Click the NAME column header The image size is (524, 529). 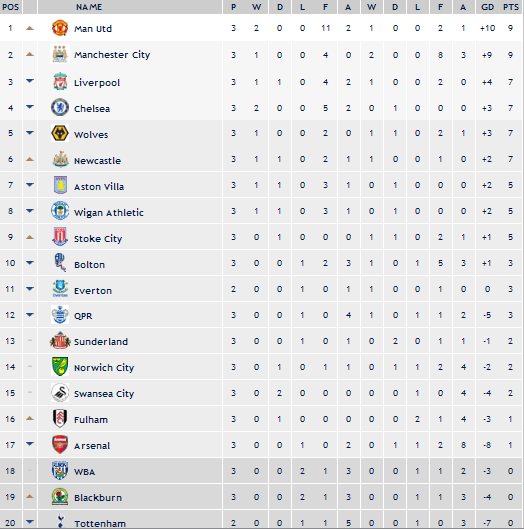click(89, 7)
